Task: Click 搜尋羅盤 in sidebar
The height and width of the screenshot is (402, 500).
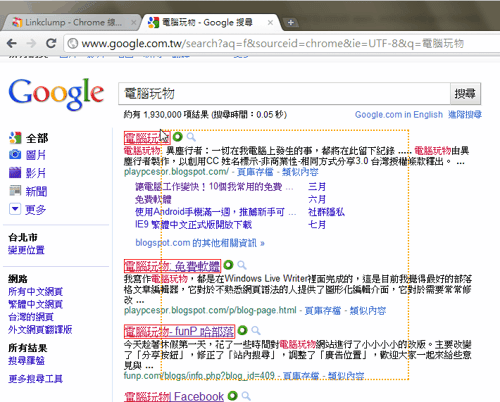Action: [x=26, y=361]
